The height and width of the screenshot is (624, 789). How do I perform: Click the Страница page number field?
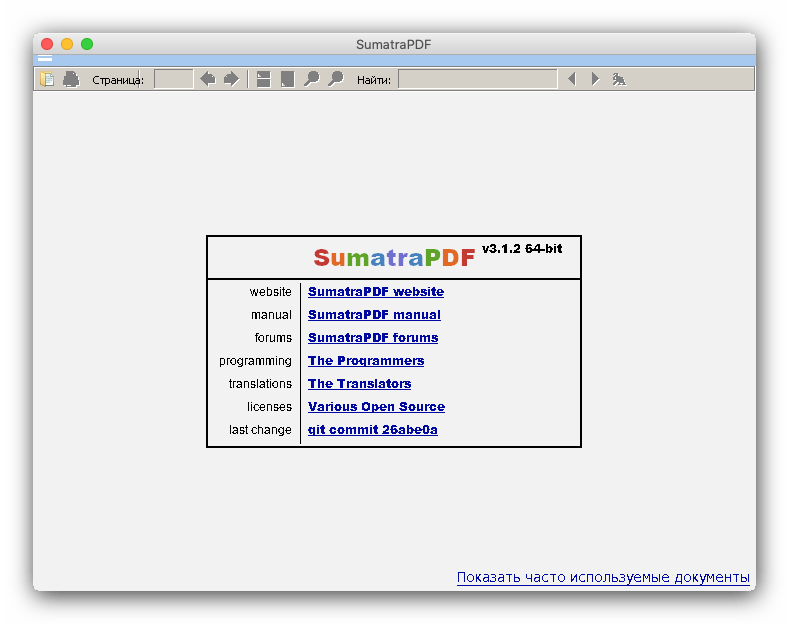174,79
